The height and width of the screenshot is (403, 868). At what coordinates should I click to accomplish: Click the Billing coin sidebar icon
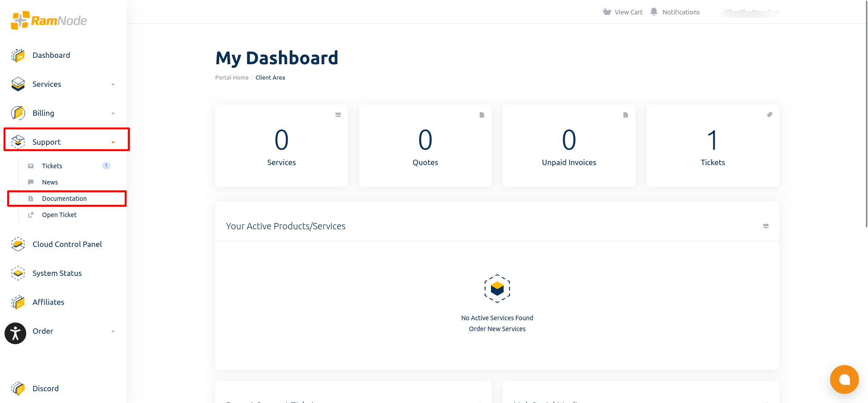(18, 113)
